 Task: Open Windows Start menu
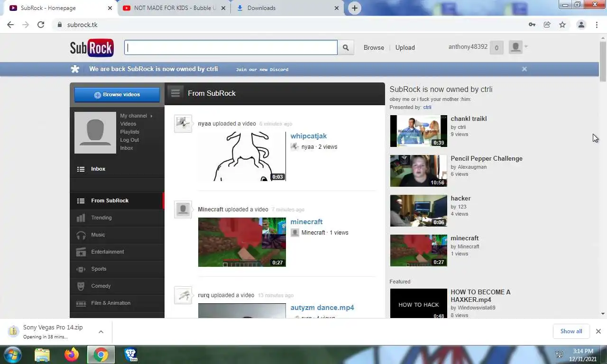coord(12,355)
